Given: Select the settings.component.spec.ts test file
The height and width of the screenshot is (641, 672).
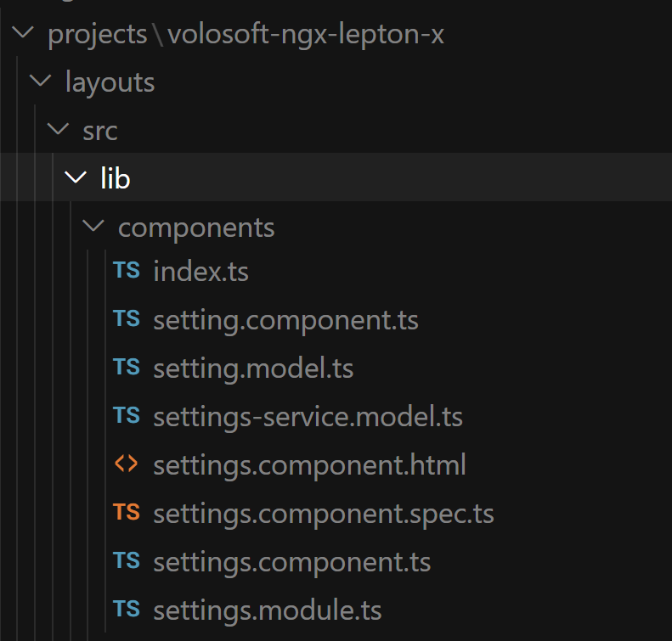Looking at the screenshot, I should [x=323, y=514].
